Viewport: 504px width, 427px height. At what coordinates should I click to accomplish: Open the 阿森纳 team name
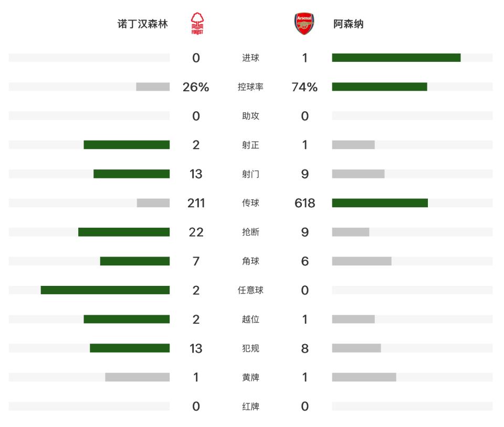348,24
